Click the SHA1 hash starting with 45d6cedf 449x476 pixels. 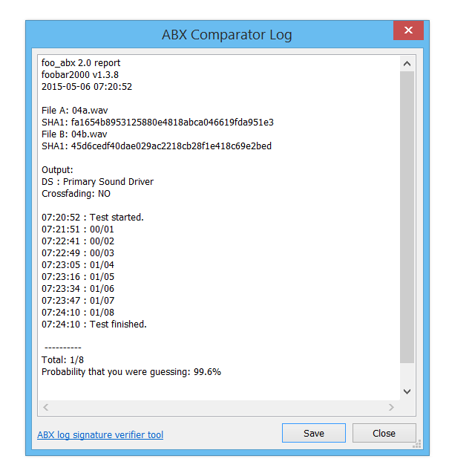171,146
